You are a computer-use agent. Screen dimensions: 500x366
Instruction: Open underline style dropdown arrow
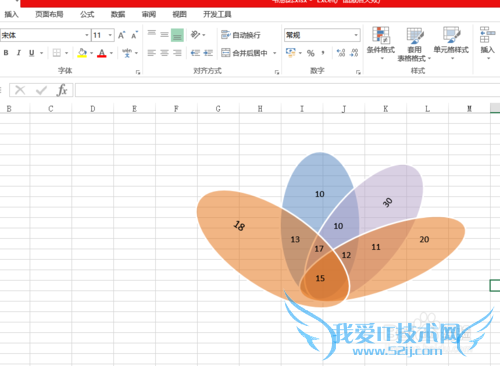[42, 53]
